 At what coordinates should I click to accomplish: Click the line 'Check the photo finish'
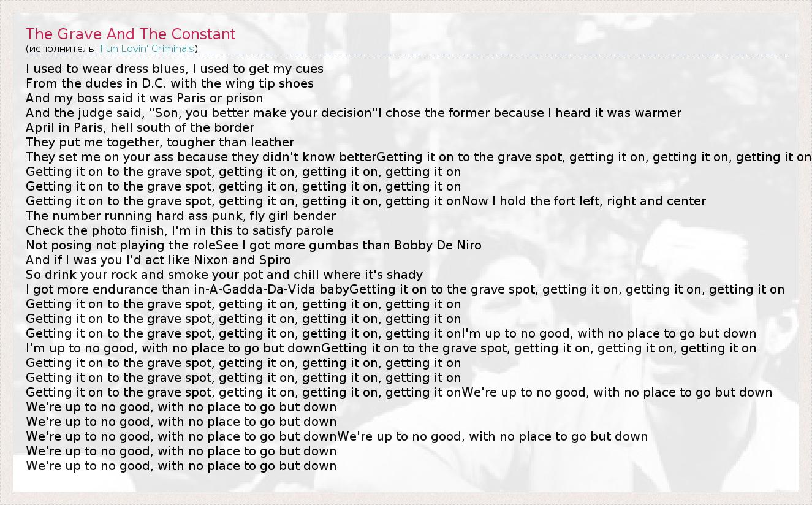[x=180, y=230]
